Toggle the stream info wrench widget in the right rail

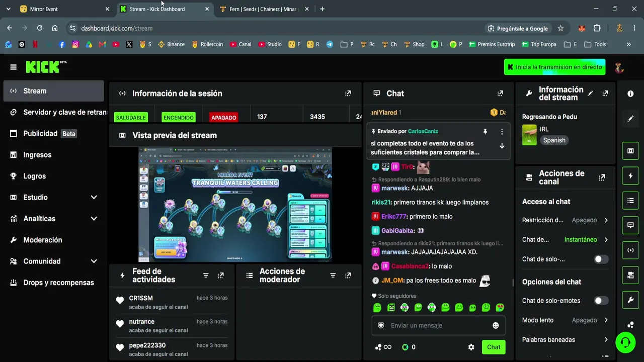[630, 300]
